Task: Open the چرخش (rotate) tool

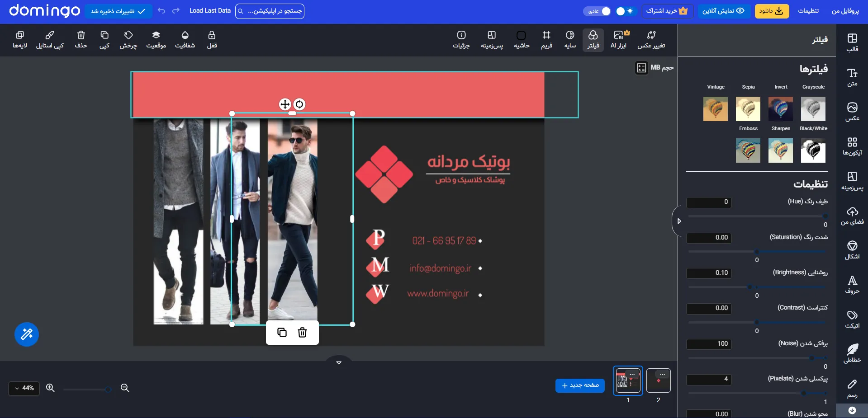Action: (128, 40)
